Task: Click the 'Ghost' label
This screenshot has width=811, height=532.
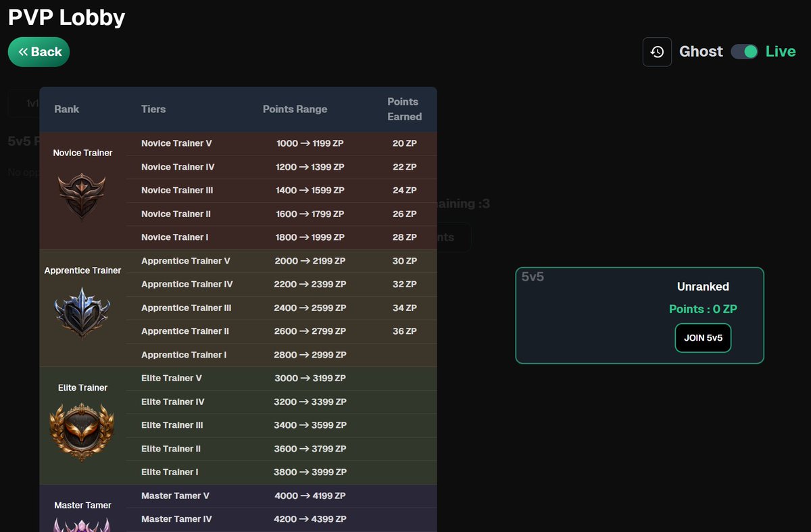Action: pos(701,52)
